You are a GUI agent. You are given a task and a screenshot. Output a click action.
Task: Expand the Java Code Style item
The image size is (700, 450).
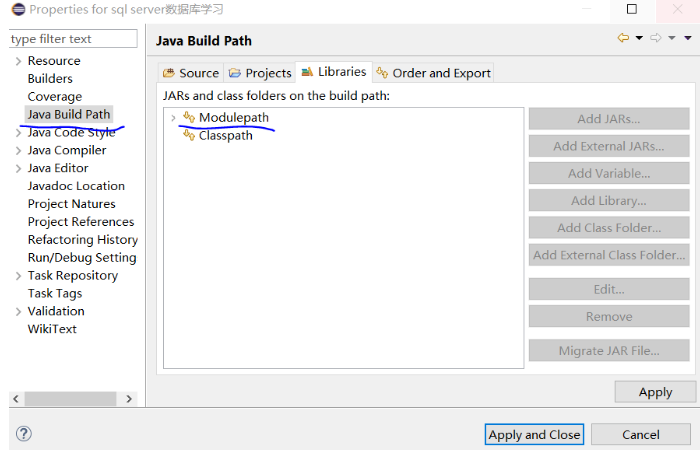click(18, 133)
